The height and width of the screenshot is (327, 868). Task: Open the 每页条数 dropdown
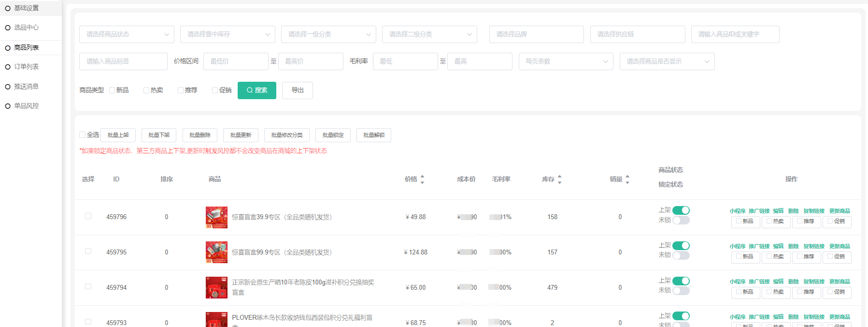tap(566, 61)
